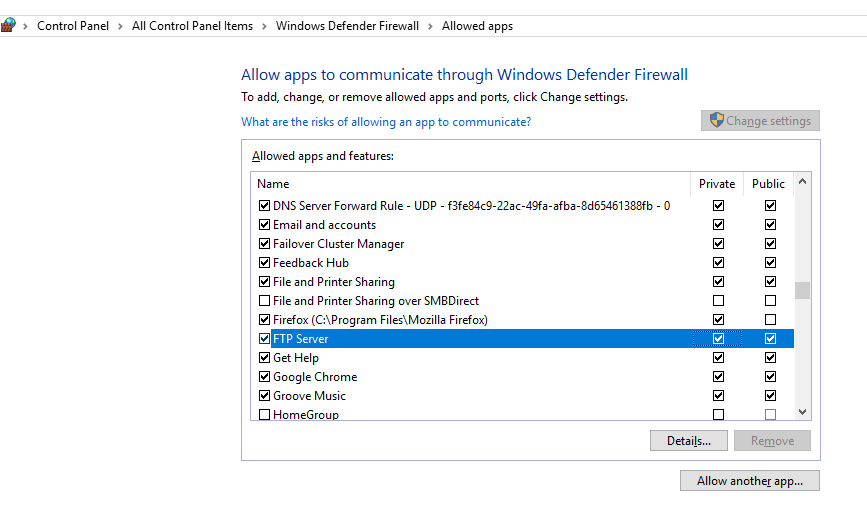Click the scroll down arrow of the apps list
Viewport: 867px width, 518px height.
(x=802, y=411)
